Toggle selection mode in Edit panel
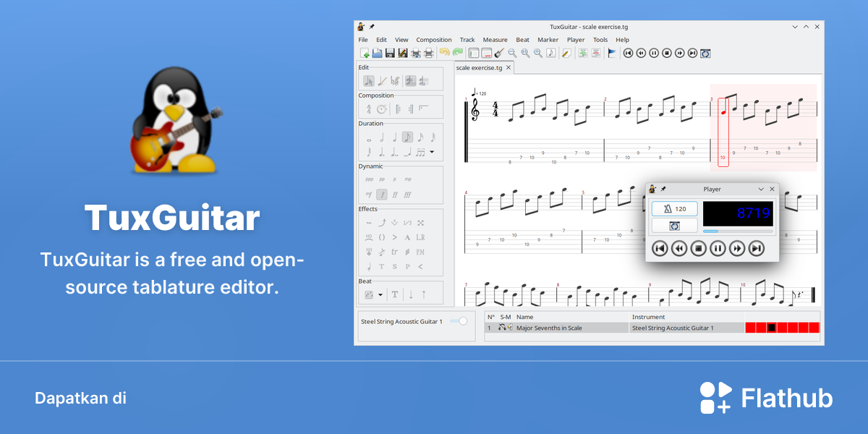 [x=369, y=81]
